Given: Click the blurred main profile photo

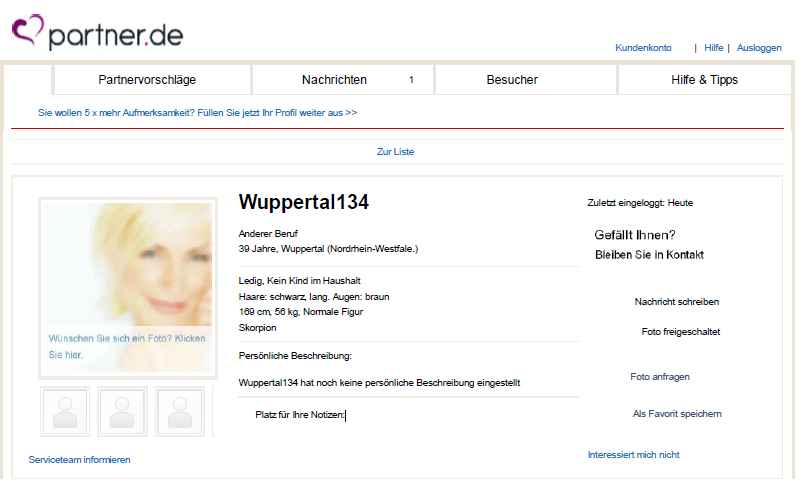Looking at the screenshot, I should point(128,288).
